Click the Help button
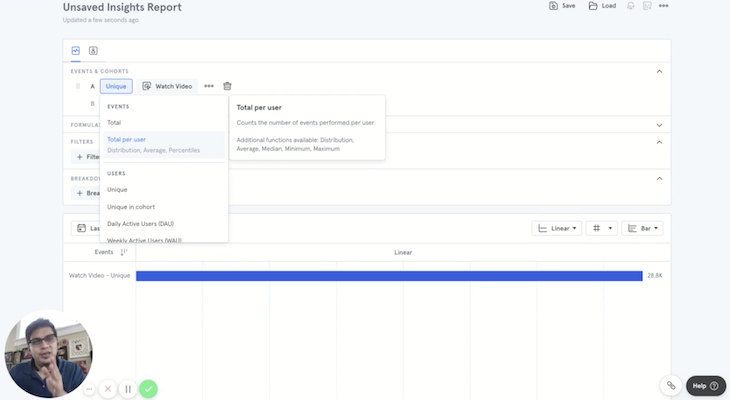 point(706,386)
